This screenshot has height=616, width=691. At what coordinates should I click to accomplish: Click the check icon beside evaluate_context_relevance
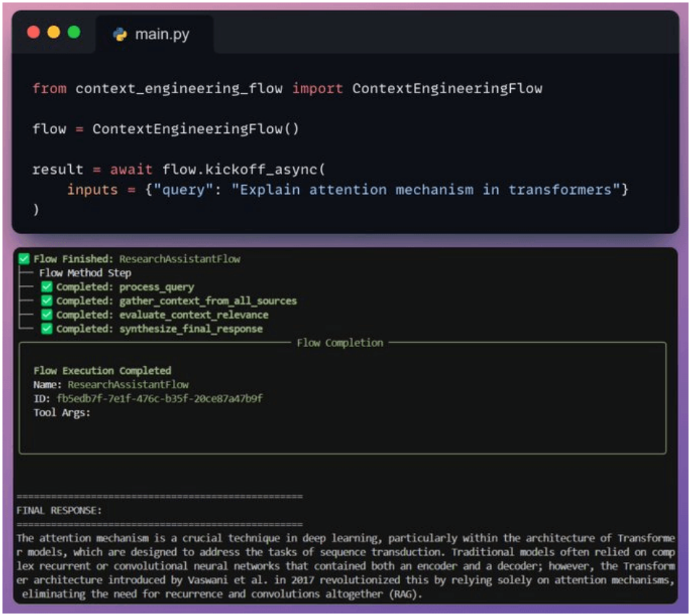coord(47,315)
